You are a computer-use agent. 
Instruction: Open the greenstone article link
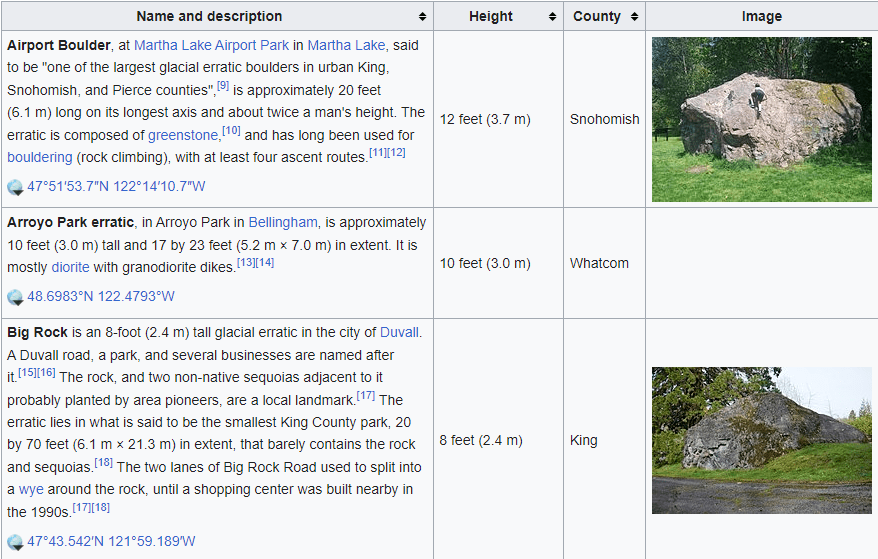pos(183,135)
